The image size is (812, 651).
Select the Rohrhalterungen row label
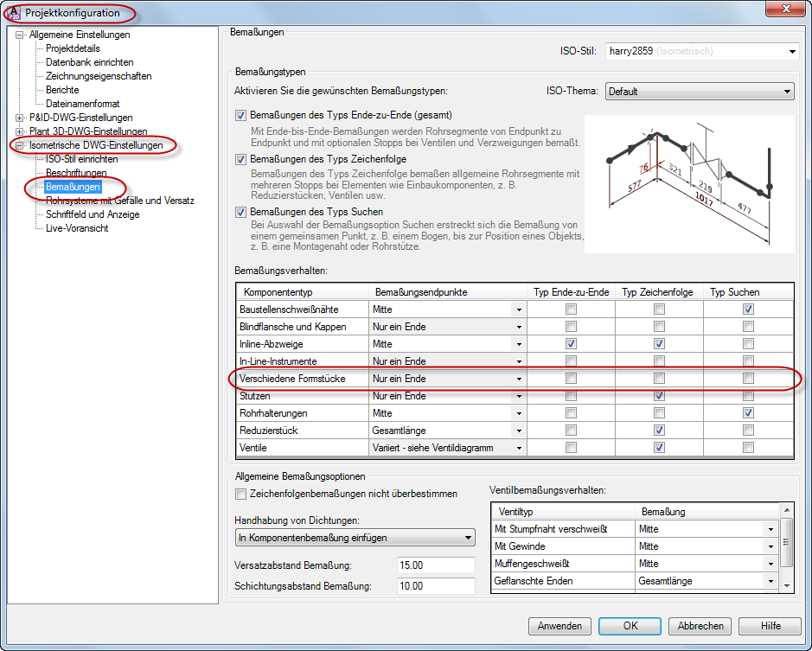(x=273, y=413)
